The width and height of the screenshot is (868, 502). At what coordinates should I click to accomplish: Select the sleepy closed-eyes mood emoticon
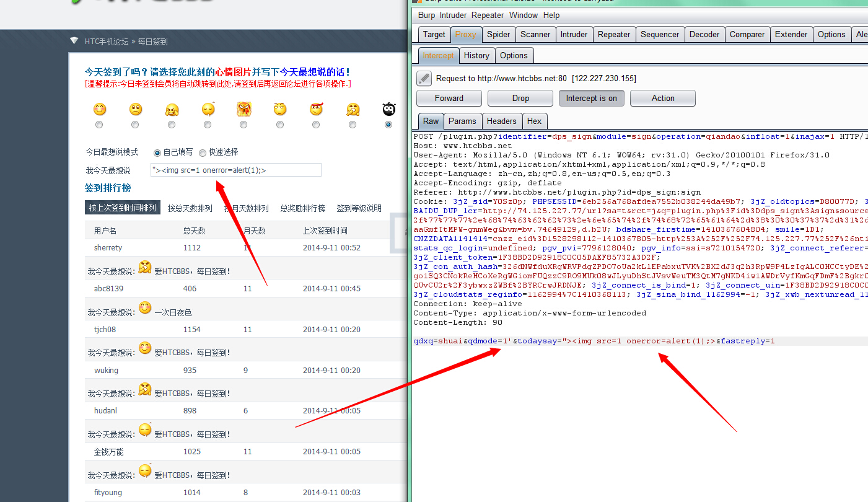coord(208,109)
